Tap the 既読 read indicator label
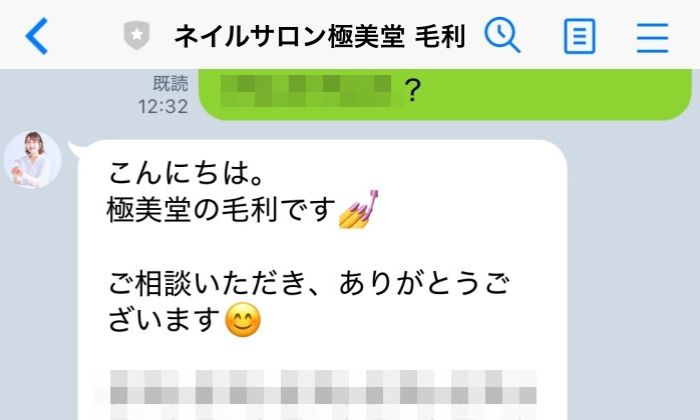The width and height of the screenshot is (700, 420). [171, 83]
